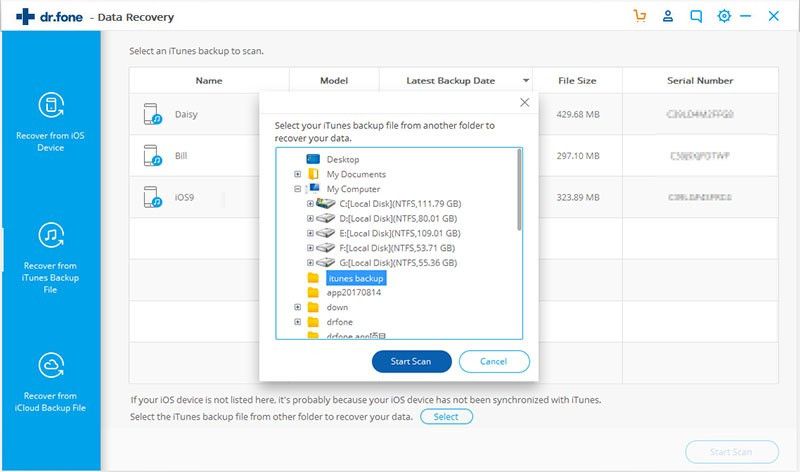Select the itunes backup folder
Image resolution: width=800 pixels, height=472 pixels.
pyautogui.click(x=356, y=278)
